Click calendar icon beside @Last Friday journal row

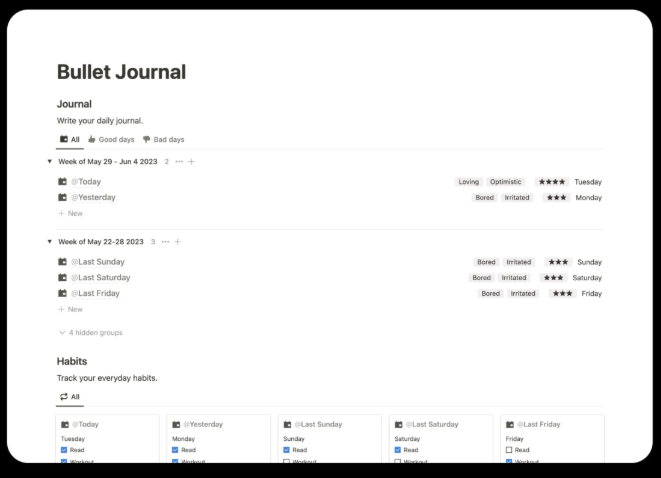point(62,293)
